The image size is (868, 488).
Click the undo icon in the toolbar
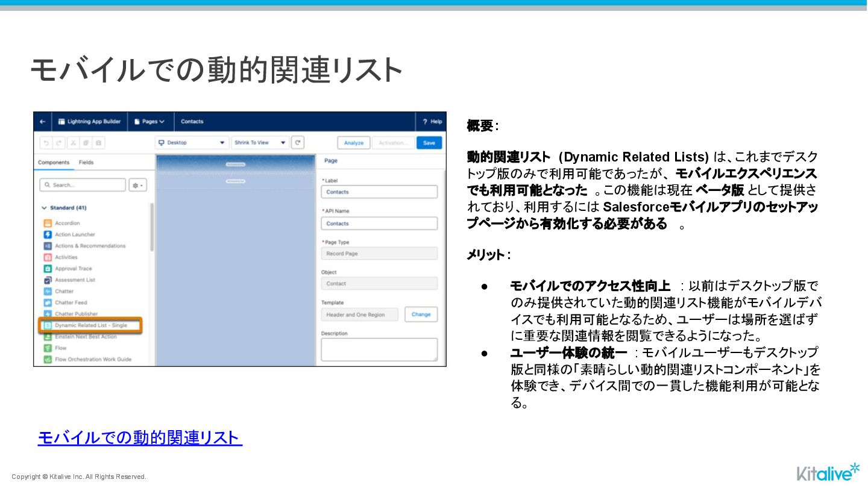click(x=46, y=143)
